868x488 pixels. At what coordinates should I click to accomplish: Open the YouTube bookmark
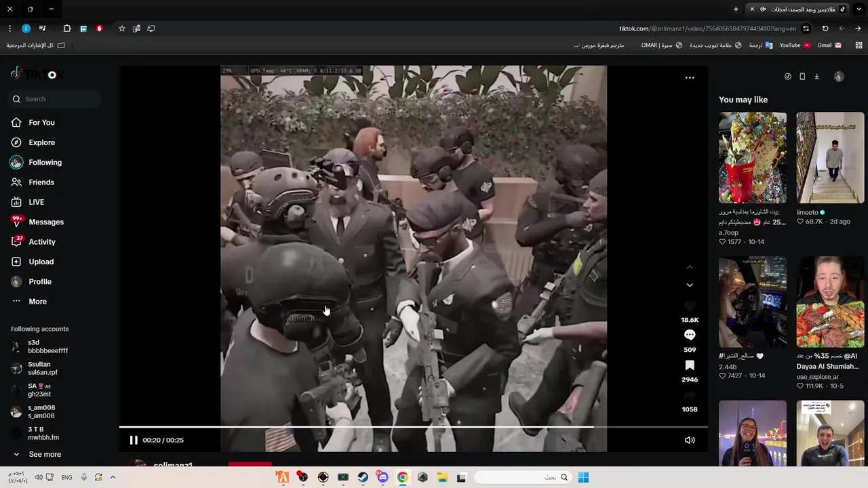pyautogui.click(x=795, y=45)
